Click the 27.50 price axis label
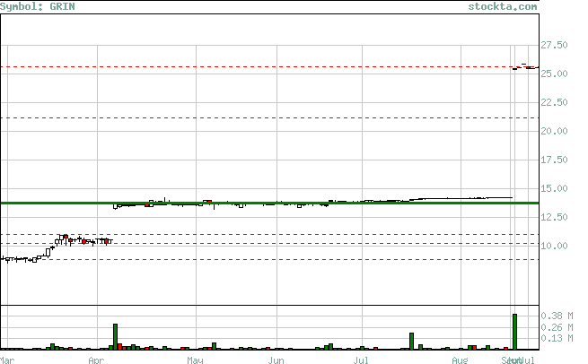 coord(554,45)
